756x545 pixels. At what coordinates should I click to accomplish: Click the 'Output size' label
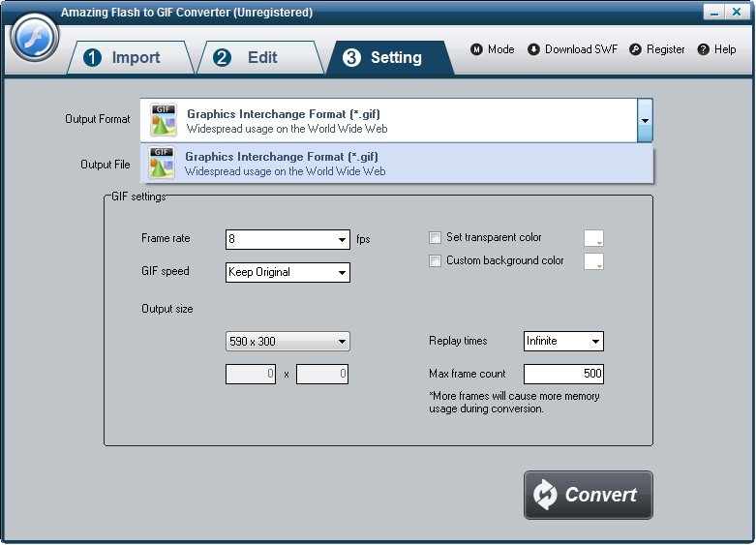coord(166,309)
